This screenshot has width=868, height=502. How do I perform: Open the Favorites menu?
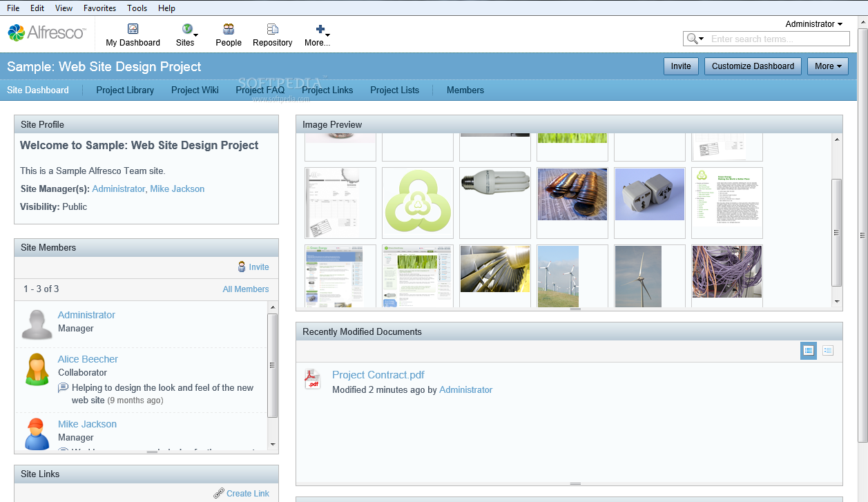point(99,8)
